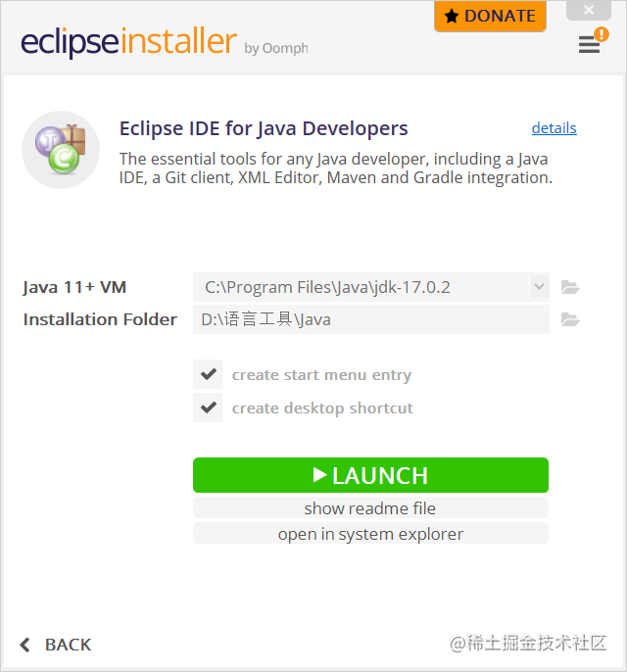The image size is (627, 672).
Task: Browse for Java VM folder icon
Action: click(570, 287)
